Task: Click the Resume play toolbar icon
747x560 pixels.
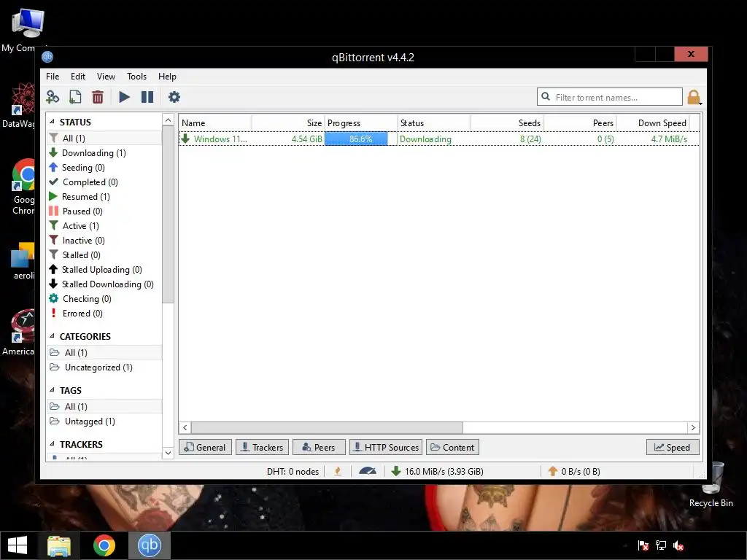Action: [124, 97]
